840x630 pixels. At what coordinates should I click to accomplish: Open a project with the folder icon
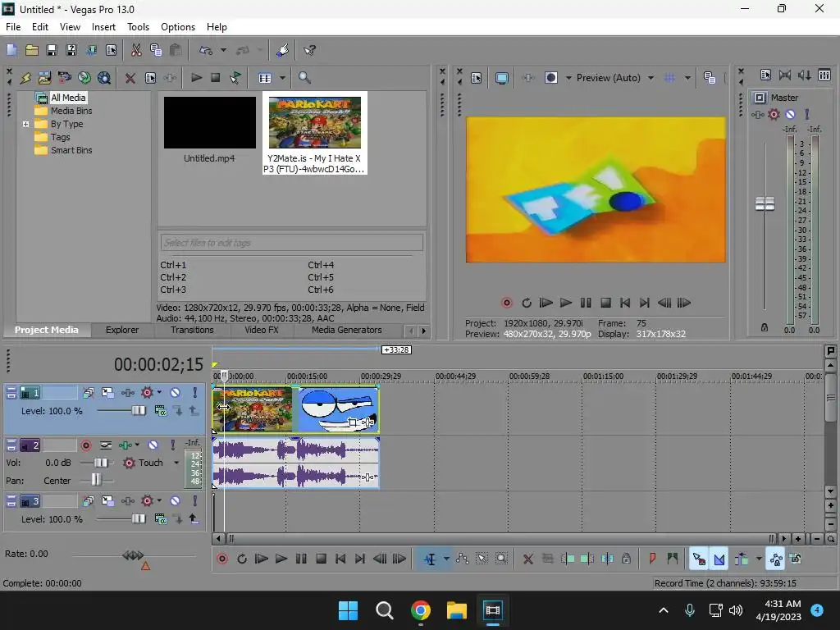pyautogui.click(x=32, y=50)
